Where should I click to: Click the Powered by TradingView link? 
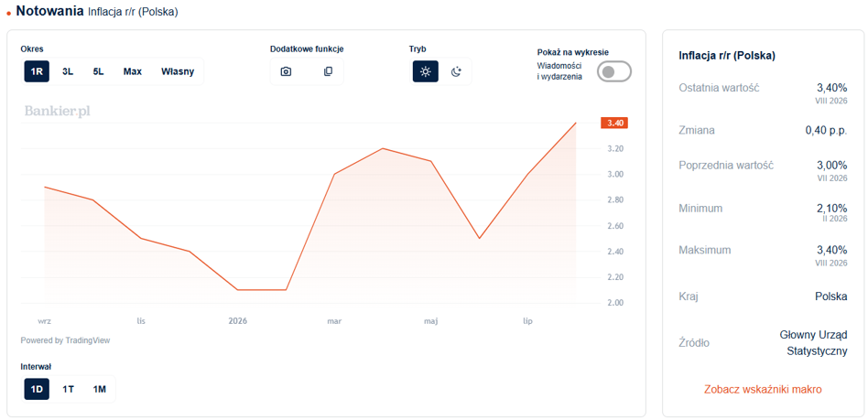65,340
